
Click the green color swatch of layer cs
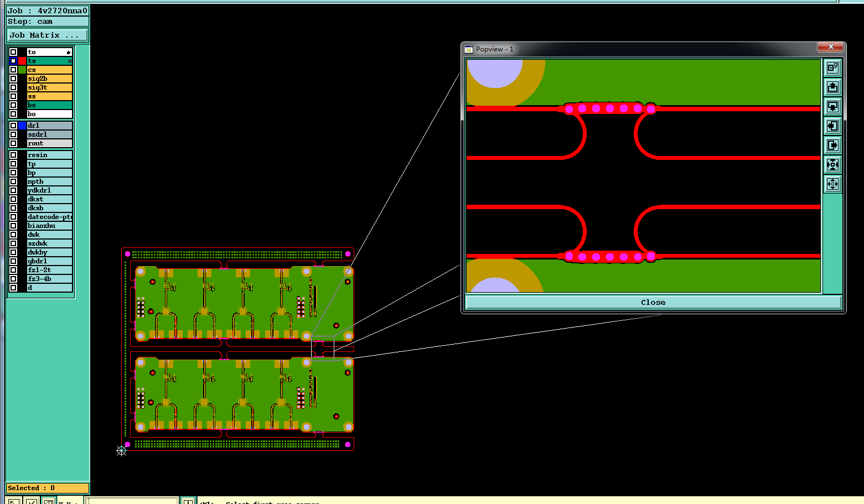tap(22, 70)
